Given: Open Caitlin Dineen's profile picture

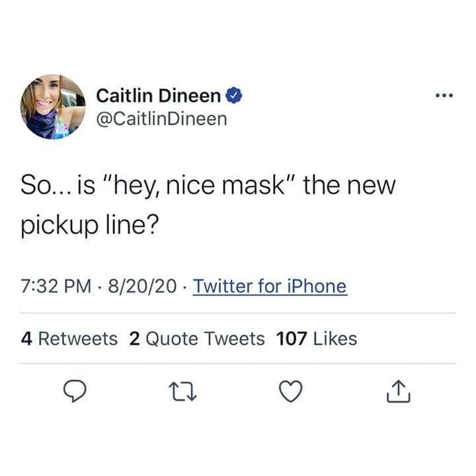Looking at the screenshot, I should click(x=53, y=107).
